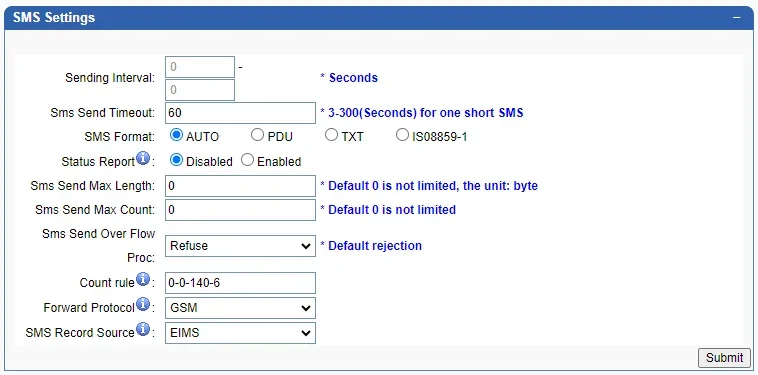Click 'Default 0 is not limited, the unit: byte'
The height and width of the screenshot is (375, 758).
tap(433, 186)
